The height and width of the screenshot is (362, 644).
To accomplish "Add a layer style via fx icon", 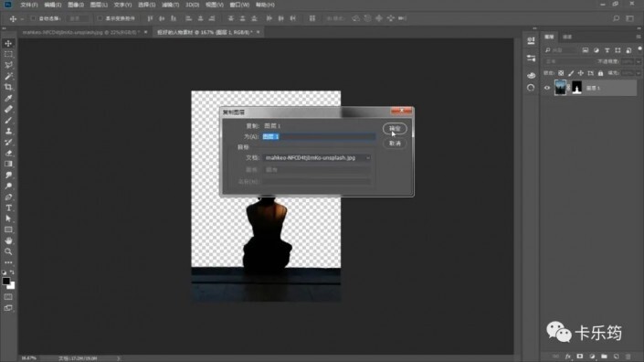I will coord(567,357).
